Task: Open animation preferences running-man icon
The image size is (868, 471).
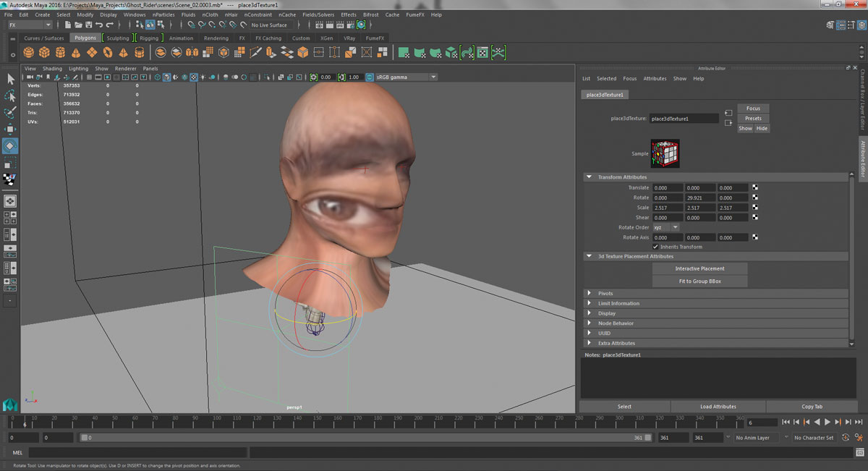Action: pyautogui.click(x=857, y=438)
